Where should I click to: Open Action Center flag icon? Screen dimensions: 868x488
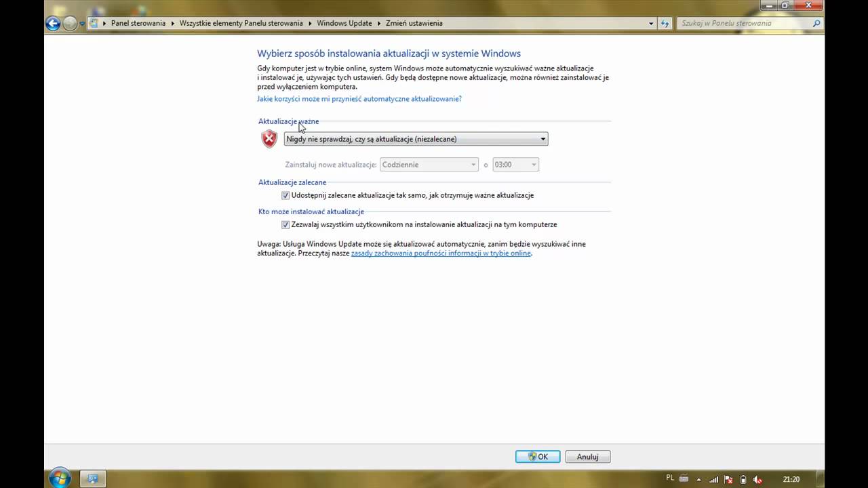pyautogui.click(x=728, y=480)
